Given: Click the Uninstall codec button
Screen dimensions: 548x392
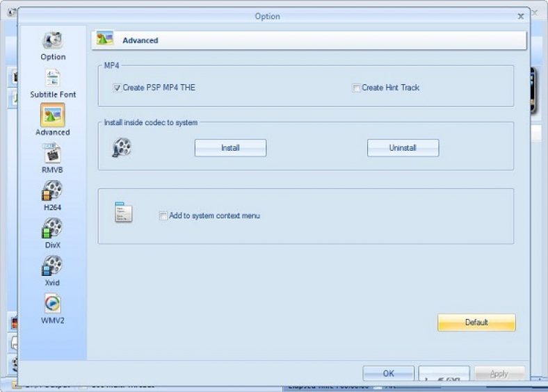Looking at the screenshot, I should click(403, 148).
